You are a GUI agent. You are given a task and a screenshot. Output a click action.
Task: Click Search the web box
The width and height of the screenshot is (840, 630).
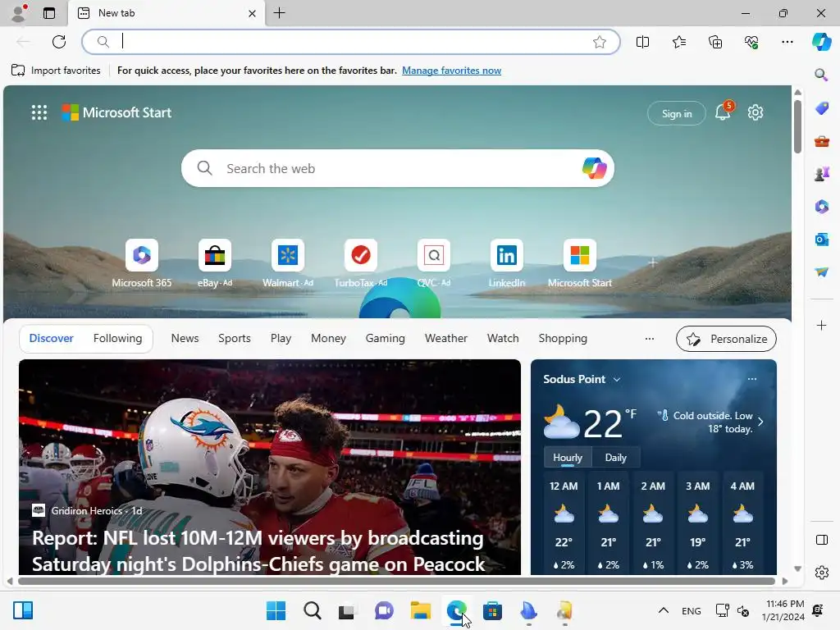pyautogui.click(x=398, y=168)
